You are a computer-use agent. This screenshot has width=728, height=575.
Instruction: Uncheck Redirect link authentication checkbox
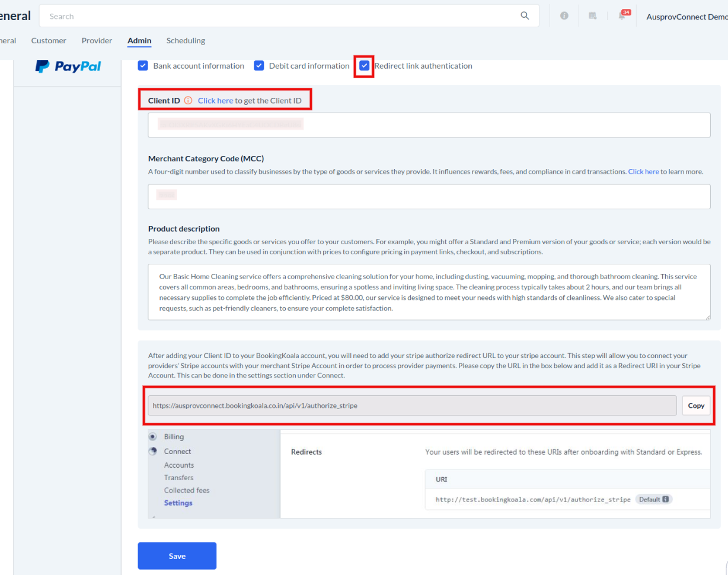[x=364, y=66]
